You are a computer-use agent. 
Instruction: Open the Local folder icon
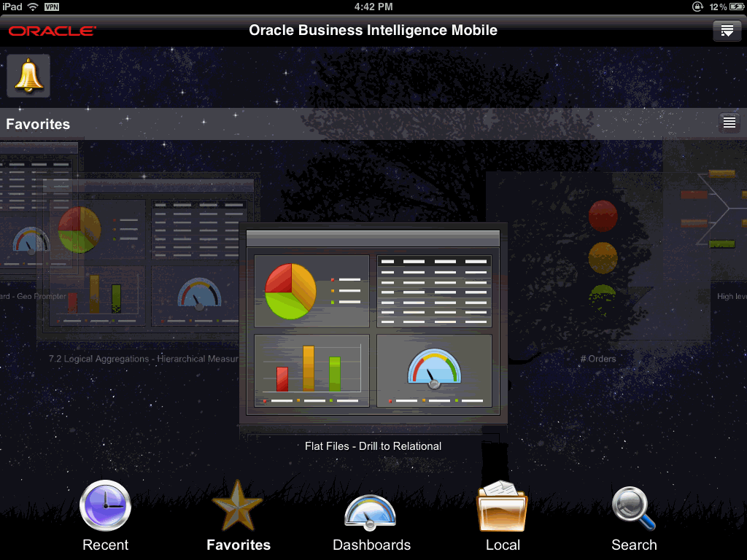pyautogui.click(x=502, y=506)
